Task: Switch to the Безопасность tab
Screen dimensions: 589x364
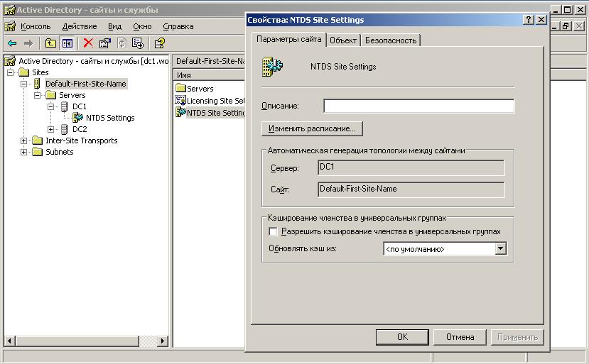Action: pos(391,40)
